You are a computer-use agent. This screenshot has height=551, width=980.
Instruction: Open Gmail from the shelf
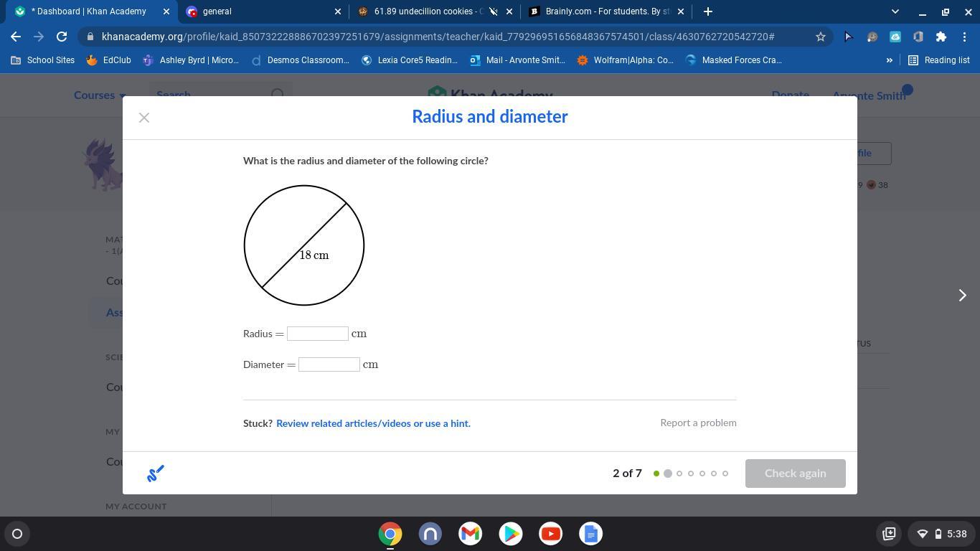(x=471, y=534)
